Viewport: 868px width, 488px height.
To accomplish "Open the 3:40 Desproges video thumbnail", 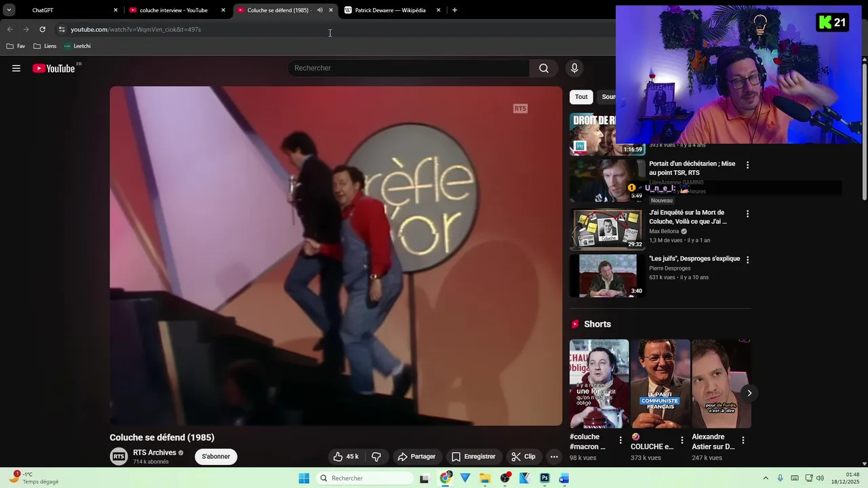I will click(x=607, y=275).
